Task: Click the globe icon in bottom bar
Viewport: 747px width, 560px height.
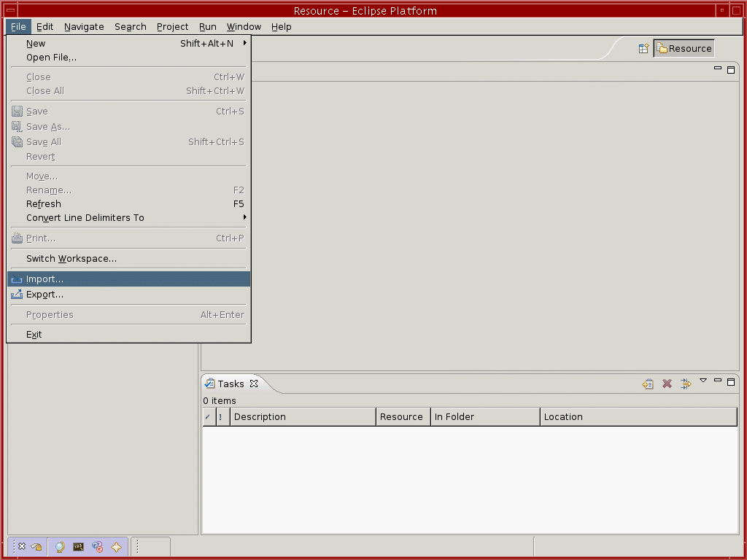Action: 60,546
